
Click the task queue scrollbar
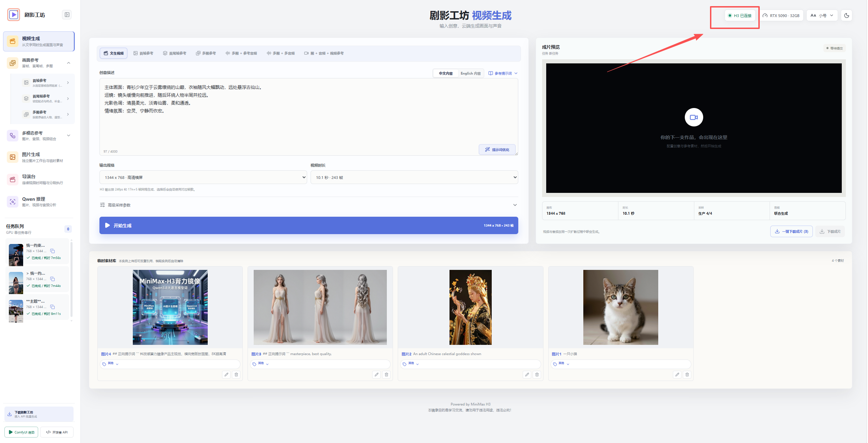[x=72, y=280]
